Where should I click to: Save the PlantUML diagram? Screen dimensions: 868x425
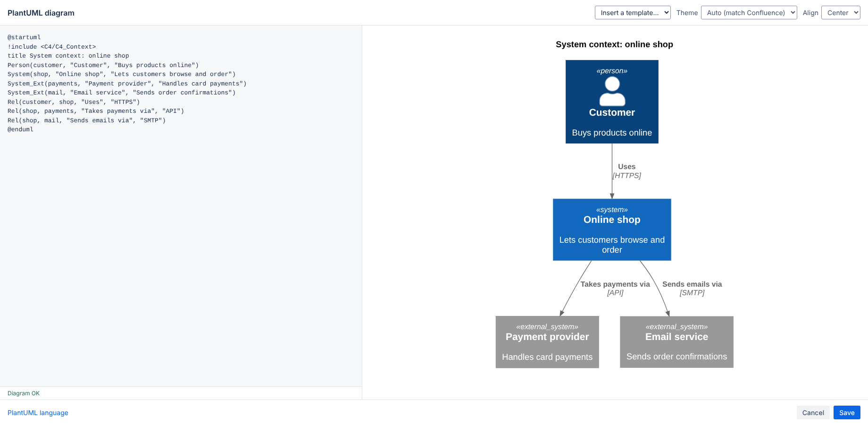(847, 413)
